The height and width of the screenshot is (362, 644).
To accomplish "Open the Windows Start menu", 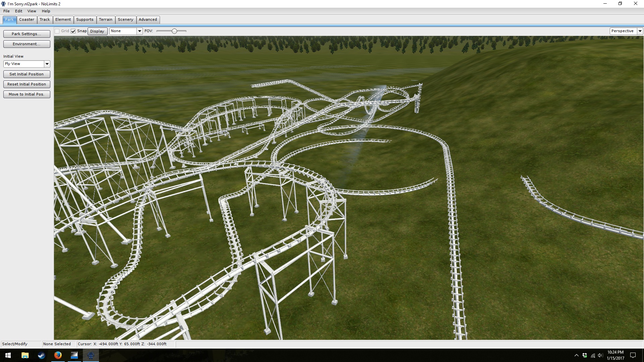I will [8, 355].
